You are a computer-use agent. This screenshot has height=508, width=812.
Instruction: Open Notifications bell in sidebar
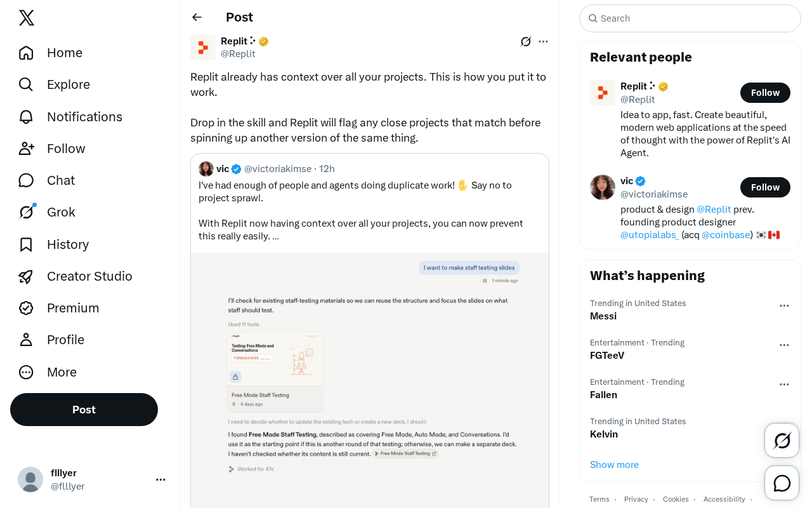(x=26, y=117)
